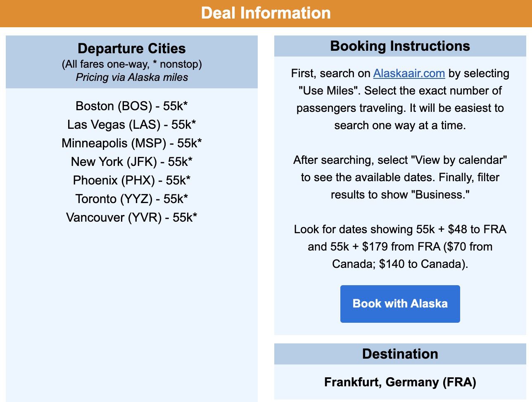Image resolution: width=532 pixels, height=402 pixels.
Task: Select the Phoenix (PHX) departure entry
Action: pyautogui.click(x=131, y=180)
